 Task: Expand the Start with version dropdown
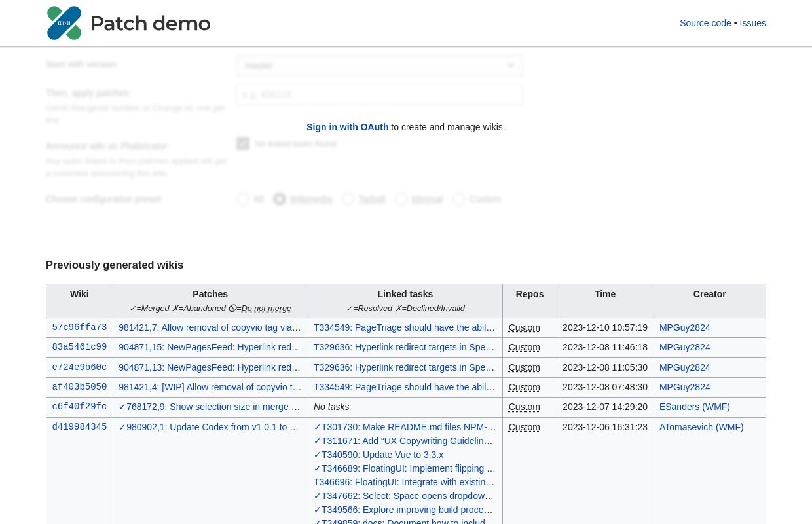click(x=379, y=65)
